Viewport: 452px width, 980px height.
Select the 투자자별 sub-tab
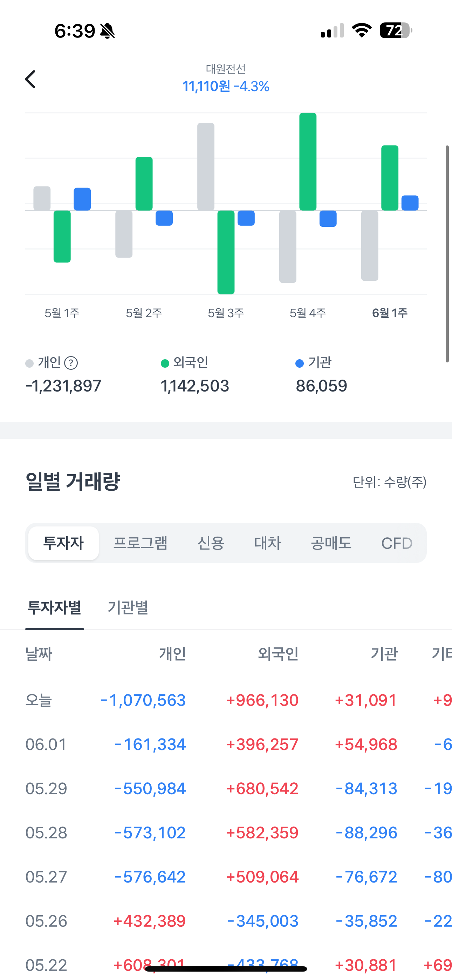point(54,607)
